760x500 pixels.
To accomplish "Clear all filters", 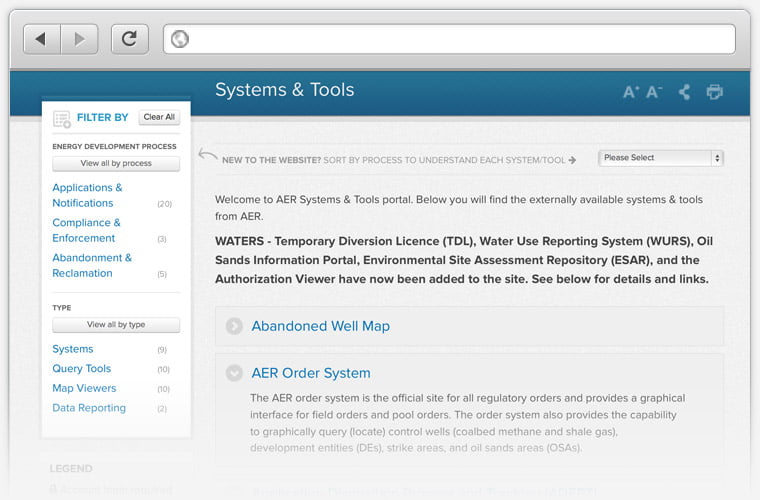I will point(159,117).
